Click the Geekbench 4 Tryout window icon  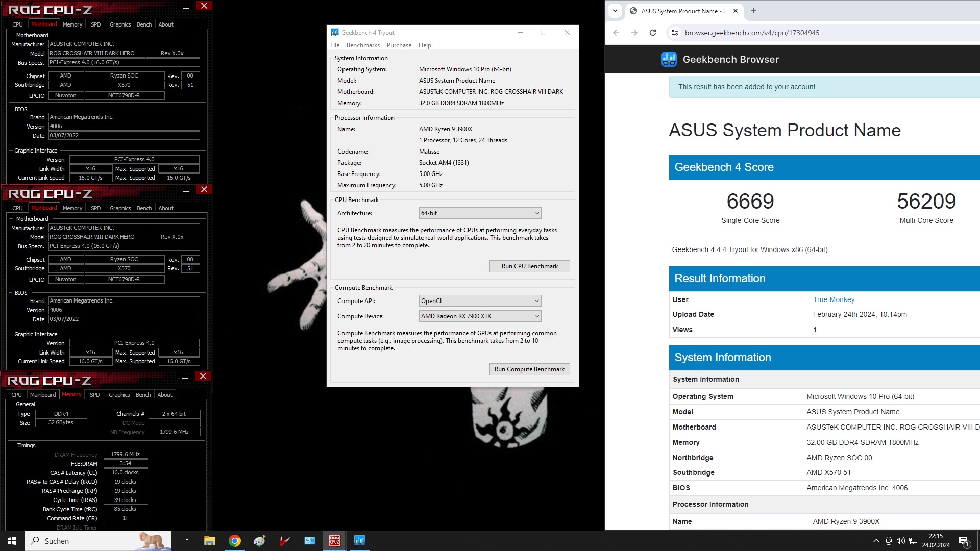[x=335, y=32]
